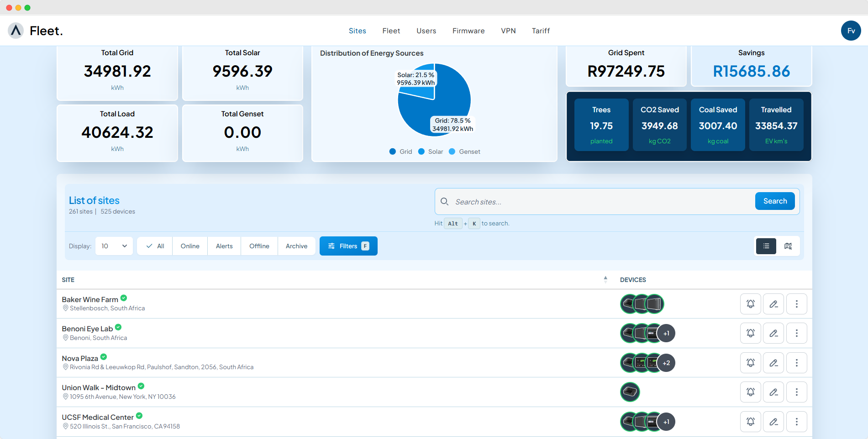
Task: Open the Filters panel
Action: [348, 246]
